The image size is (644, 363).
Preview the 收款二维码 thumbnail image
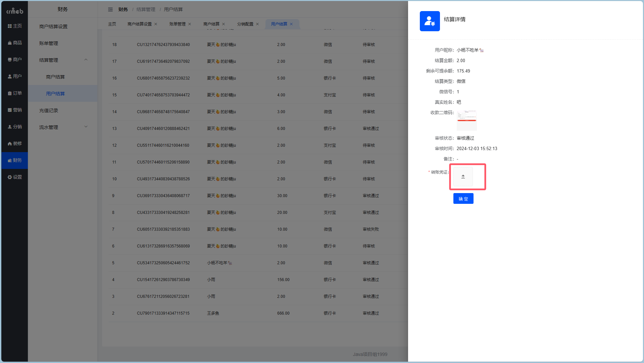(x=466, y=120)
